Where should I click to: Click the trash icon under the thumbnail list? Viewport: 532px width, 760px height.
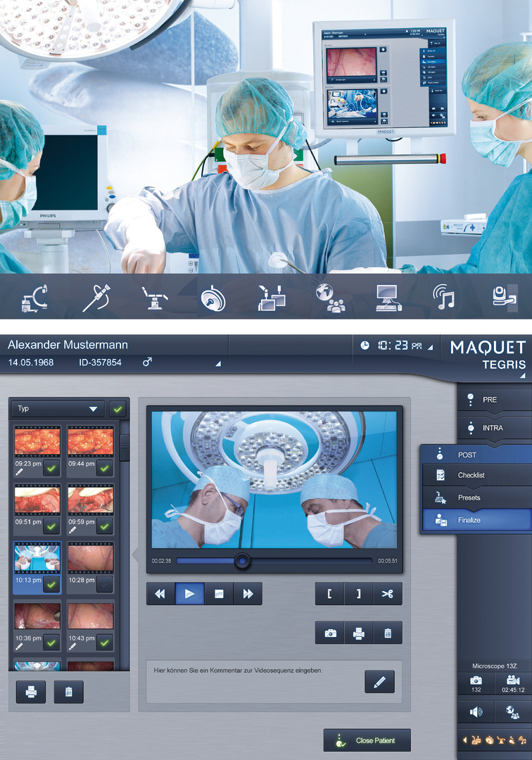pos(68,692)
